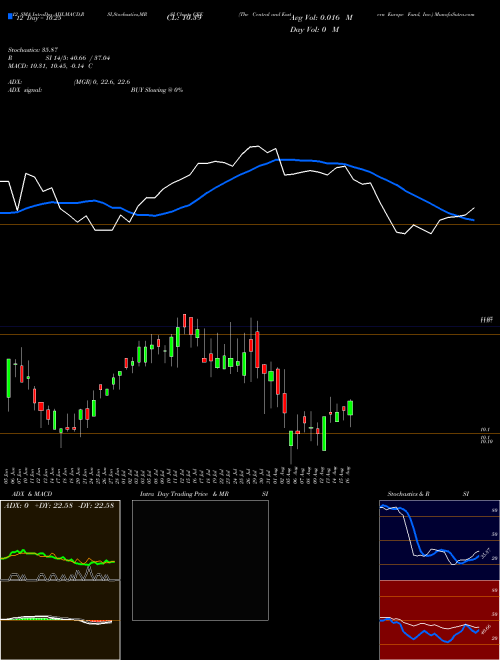Open the MACD lower sub-panel
This screenshot has width=500, height=660.
60,620
